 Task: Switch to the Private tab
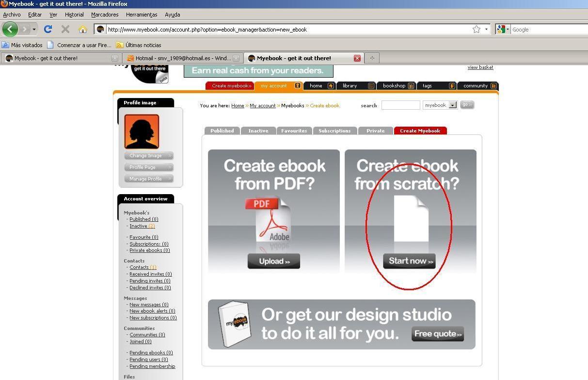pos(376,131)
